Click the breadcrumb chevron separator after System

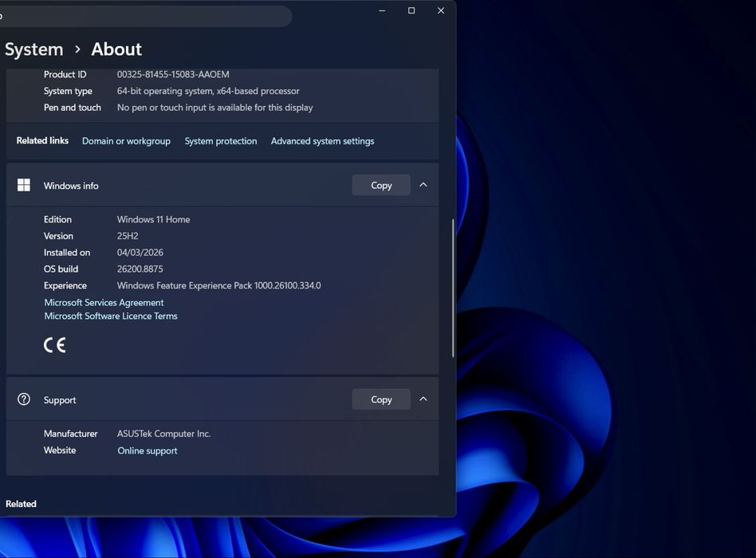(x=77, y=49)
